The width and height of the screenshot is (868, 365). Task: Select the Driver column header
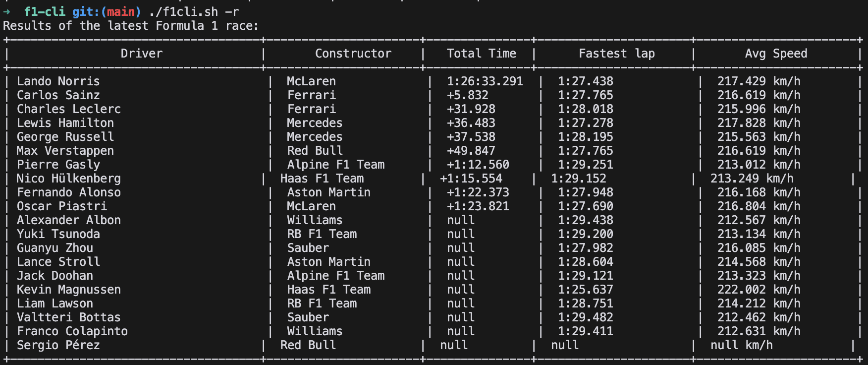142,54
